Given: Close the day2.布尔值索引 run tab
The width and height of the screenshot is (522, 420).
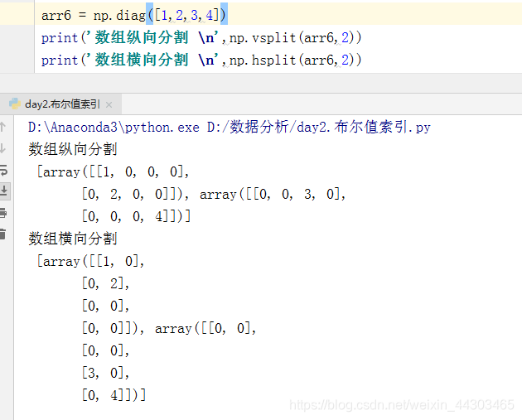Looking at the screenshot, I should coord(109,105).
